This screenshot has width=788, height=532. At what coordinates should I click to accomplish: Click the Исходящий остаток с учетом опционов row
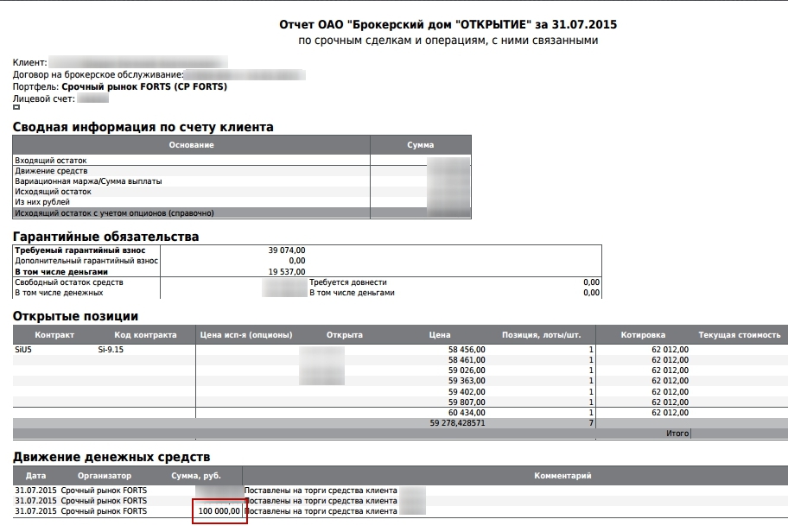[x=114, y=212]
